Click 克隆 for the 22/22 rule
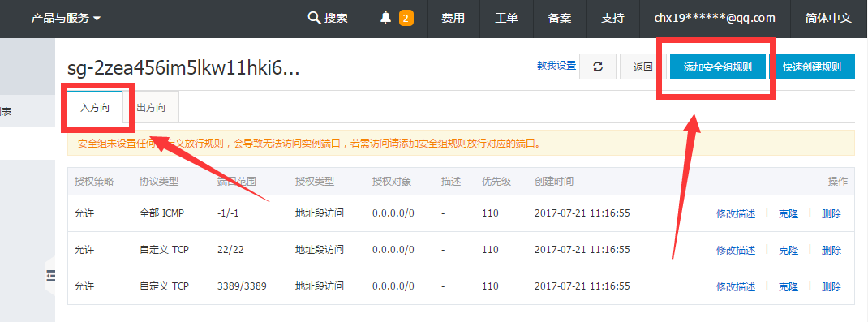 [x=789, y=250]
